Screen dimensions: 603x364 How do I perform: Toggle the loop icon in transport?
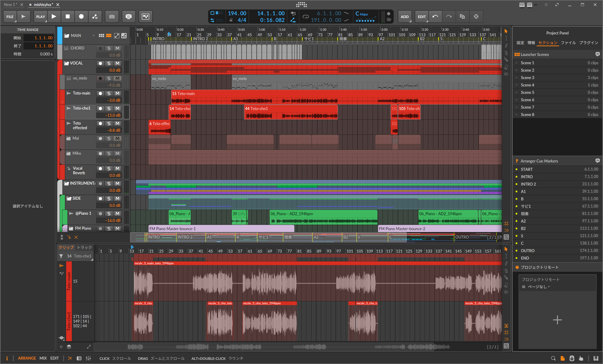tap(306, 16)
